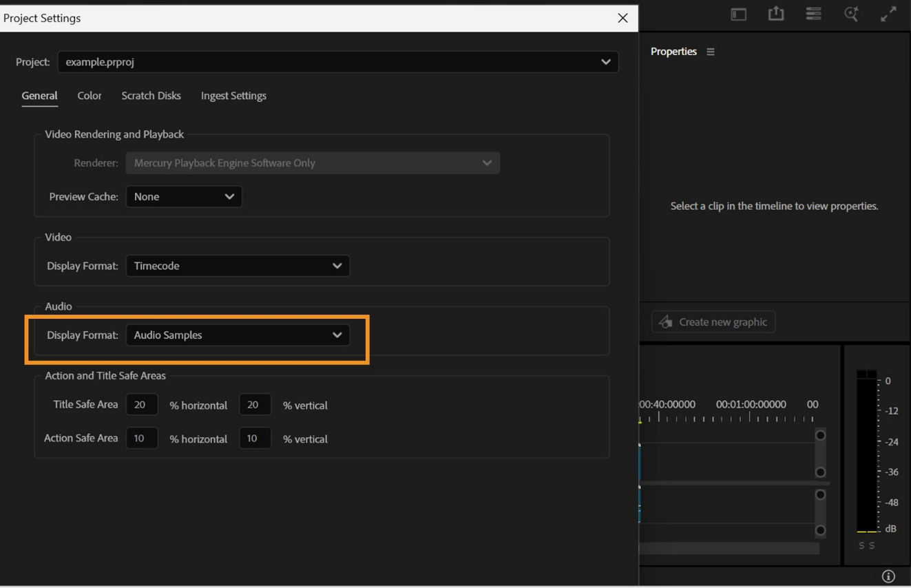
Task: Click the panel layout icon in the header bar
Action: click(x=738, y=14)
